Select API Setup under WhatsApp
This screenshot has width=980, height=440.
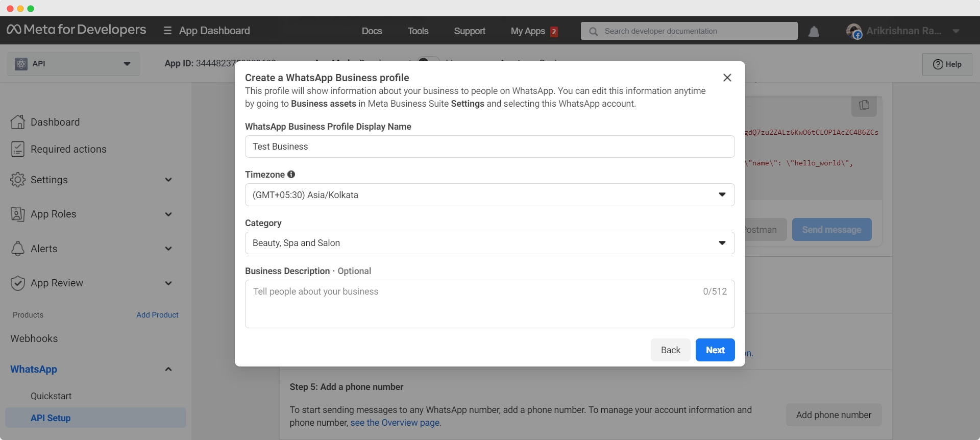click(95, 418)
